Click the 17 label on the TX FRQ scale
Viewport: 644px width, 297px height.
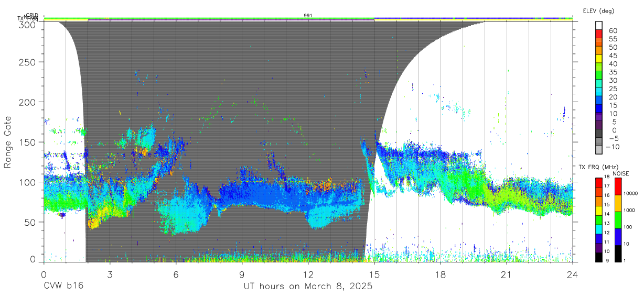tap(607, 186)
